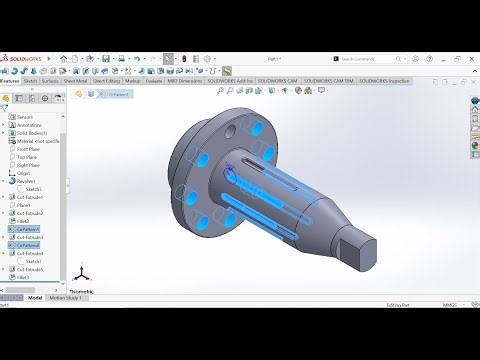
Task: Collapse the CommandManager with chevron
Action: click(x=475, y=71)
